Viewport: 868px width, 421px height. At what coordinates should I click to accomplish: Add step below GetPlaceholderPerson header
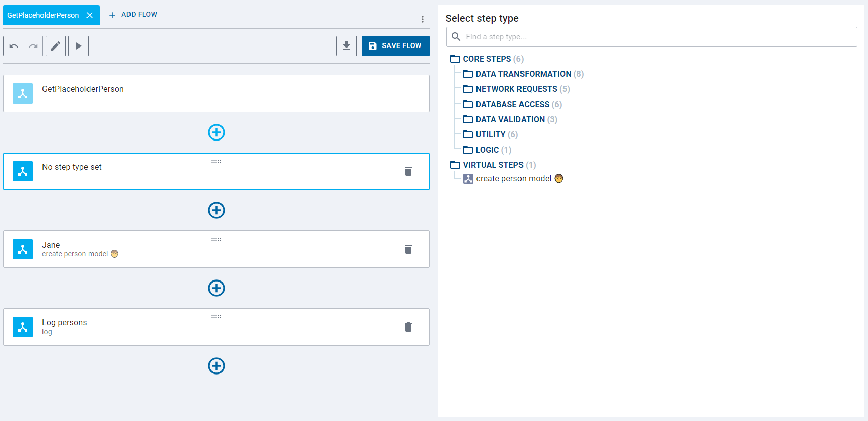coord(216,132)
